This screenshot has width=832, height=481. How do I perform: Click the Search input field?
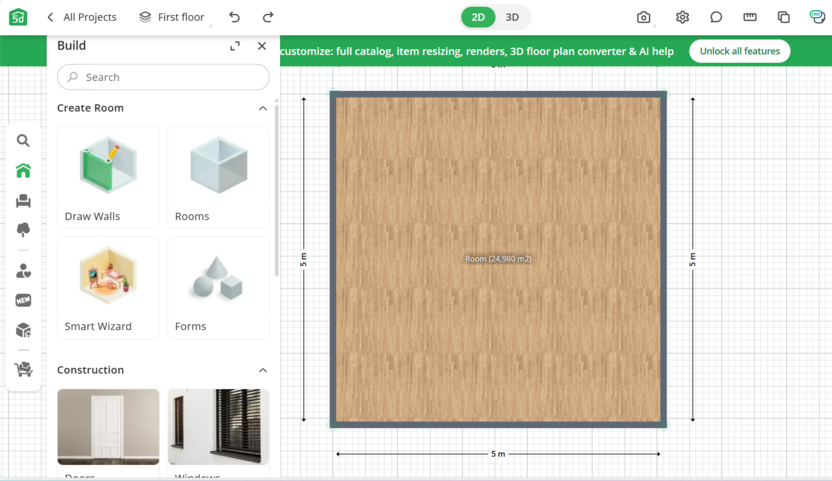coord(163,77)
